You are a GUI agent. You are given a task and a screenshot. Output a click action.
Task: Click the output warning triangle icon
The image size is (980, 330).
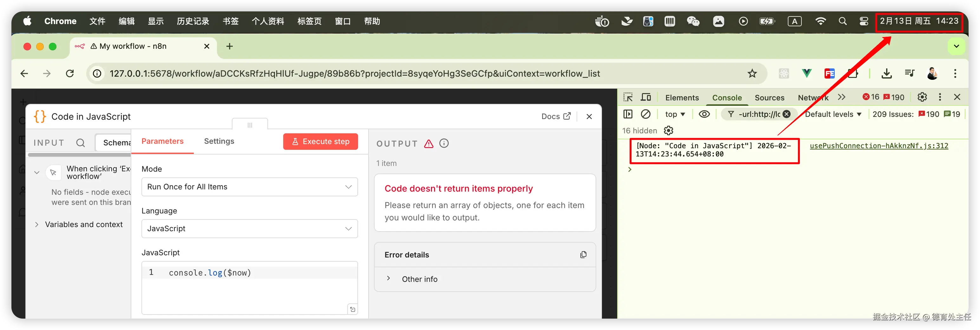pyautogui.click(x=429, y=143)
